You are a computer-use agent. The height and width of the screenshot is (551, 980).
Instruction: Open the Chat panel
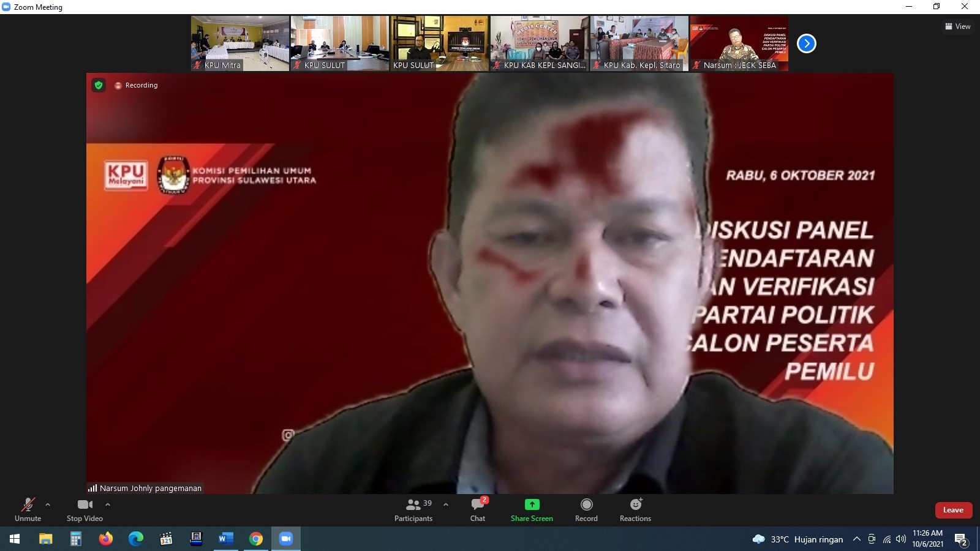pos(478,509)
